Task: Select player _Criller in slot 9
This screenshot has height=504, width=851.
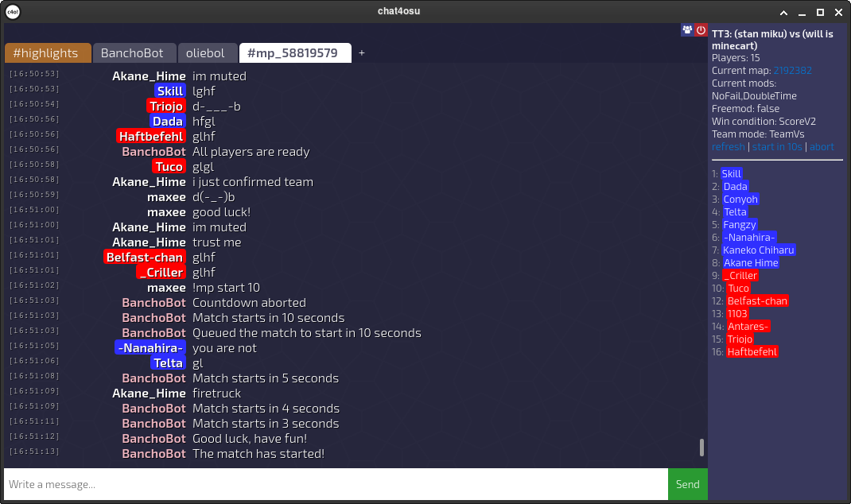Action: 740,276
